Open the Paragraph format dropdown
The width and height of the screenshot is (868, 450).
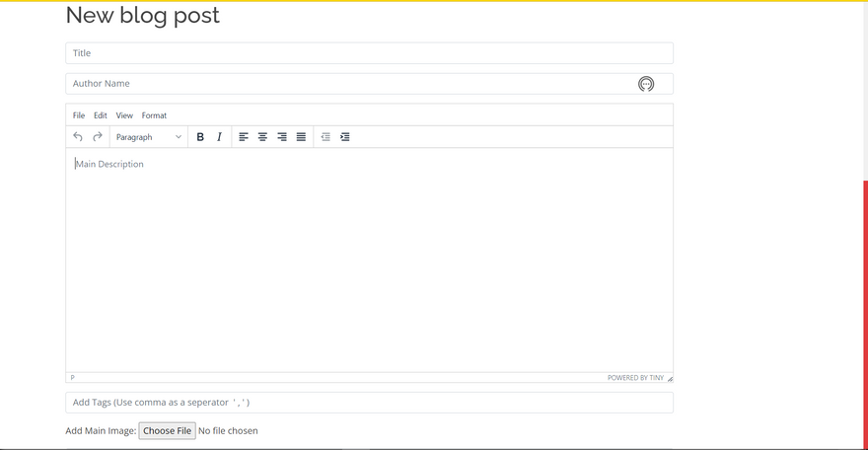pyautogui.click(x=148, y=137)
